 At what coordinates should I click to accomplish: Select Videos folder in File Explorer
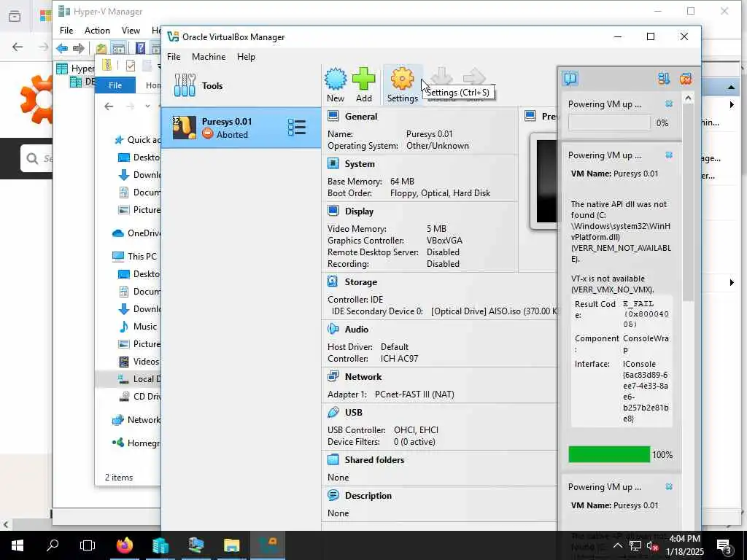(x=138, y=362)
